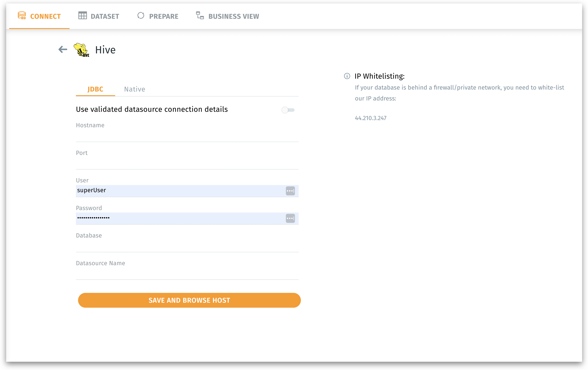Click the IP Whitelisting info icon
This screenshot has width=588, height=370.
[347, 76]
